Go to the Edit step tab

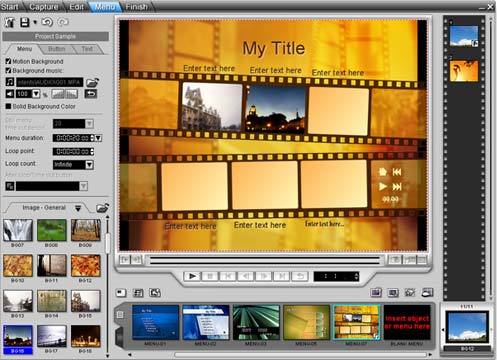76,6
